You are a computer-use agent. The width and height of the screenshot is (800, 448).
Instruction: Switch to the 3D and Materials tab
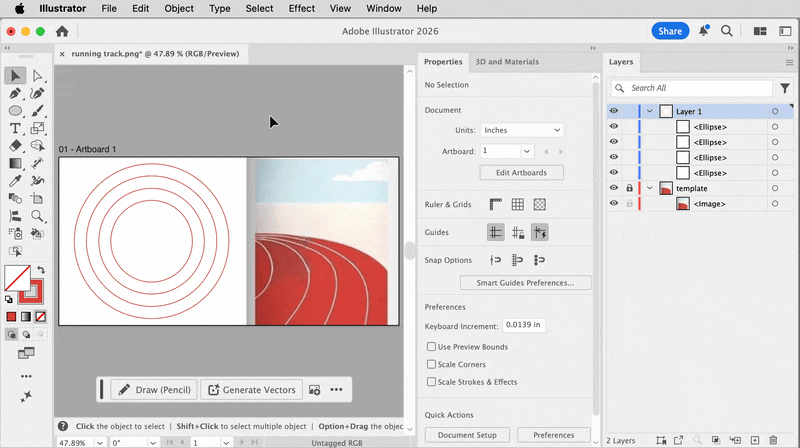[x=507, y=62]
